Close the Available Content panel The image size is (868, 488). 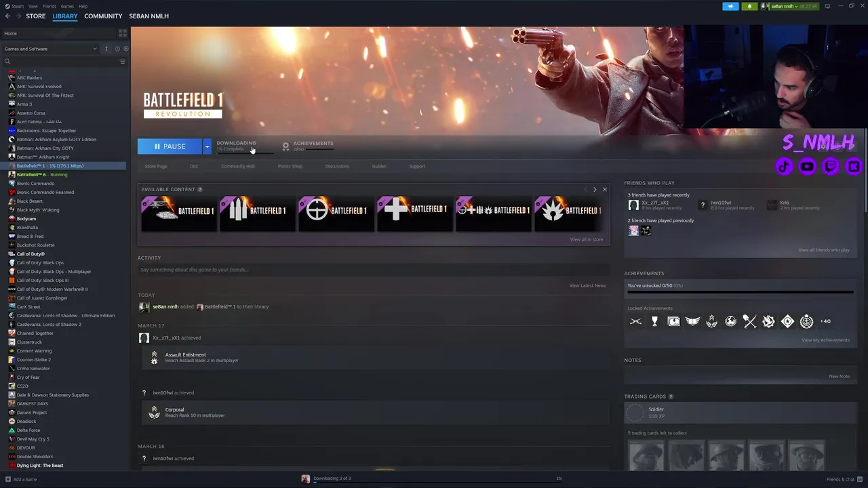[605, 190]
